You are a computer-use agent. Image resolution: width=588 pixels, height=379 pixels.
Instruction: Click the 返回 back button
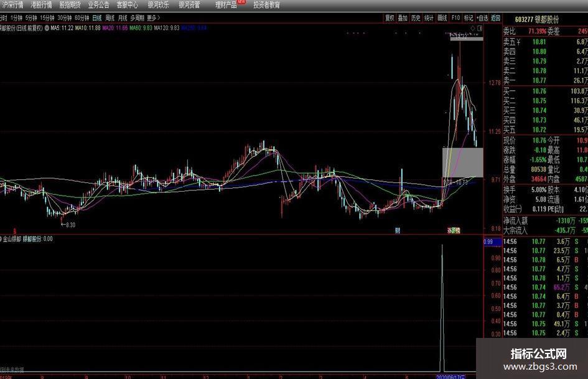click(x=496, y=17)
